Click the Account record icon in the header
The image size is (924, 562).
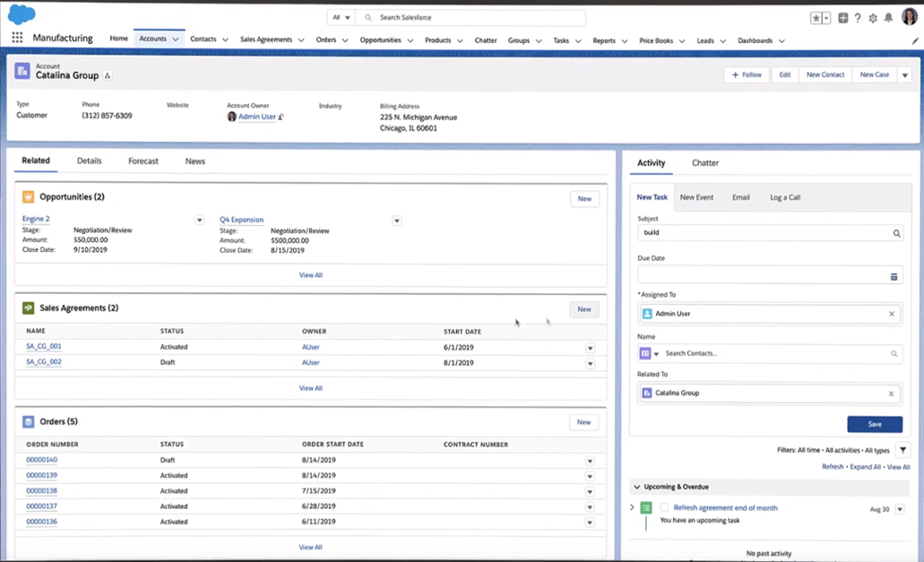pos(22,71)
